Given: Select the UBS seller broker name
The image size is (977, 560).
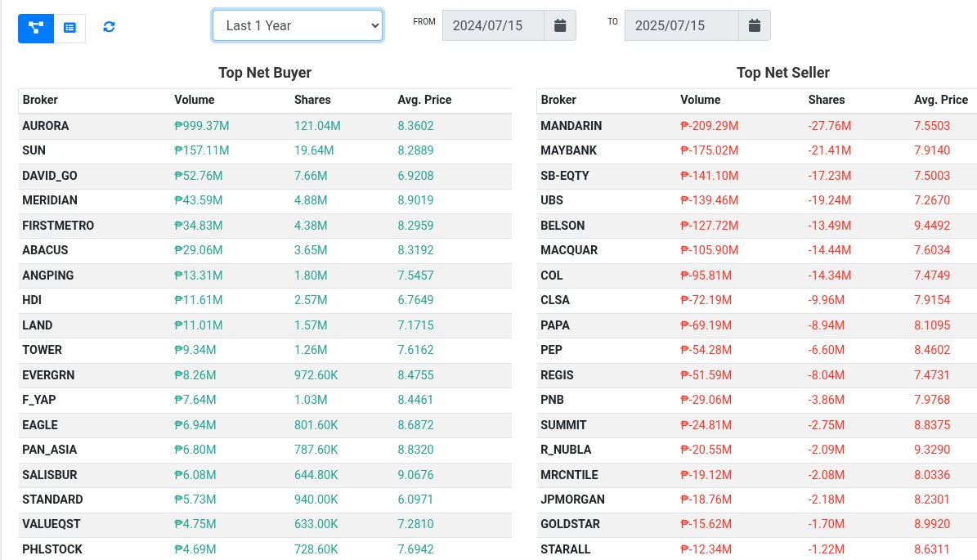Looking at the screenshot, I should [x=552, y=200].
